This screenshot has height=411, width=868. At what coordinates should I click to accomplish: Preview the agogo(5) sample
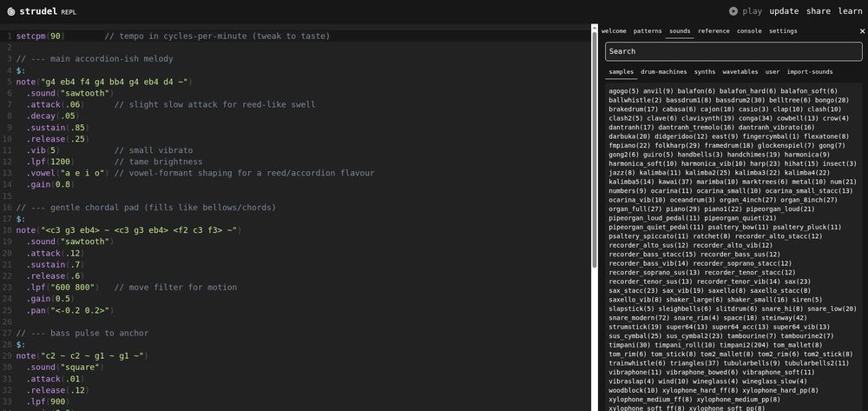point(623,91)
